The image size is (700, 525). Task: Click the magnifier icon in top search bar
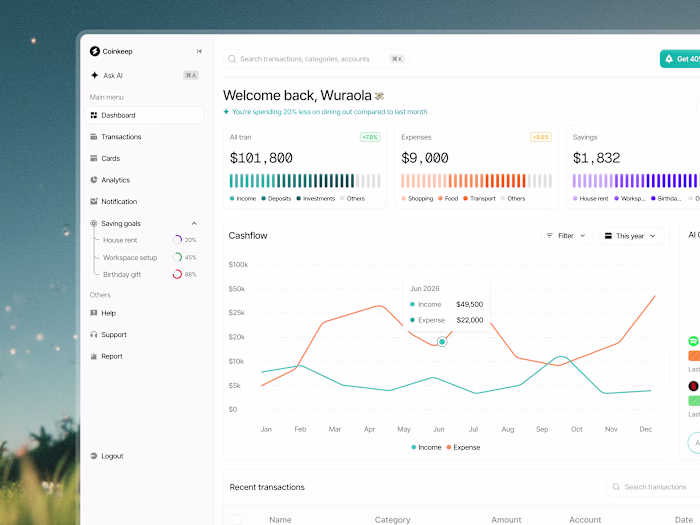coord(232,59)
